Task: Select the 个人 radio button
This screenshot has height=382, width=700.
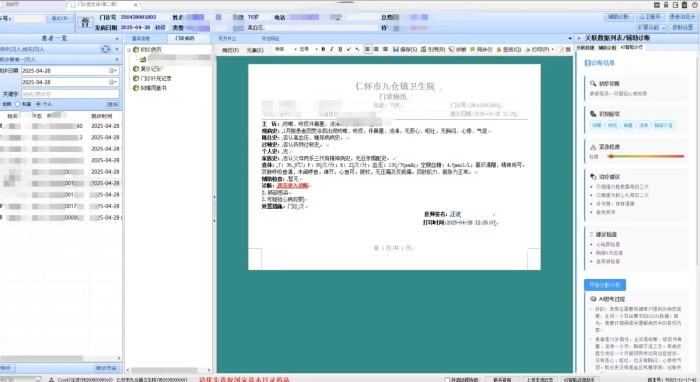Action: pyautogui.click(x=38, y=104)
